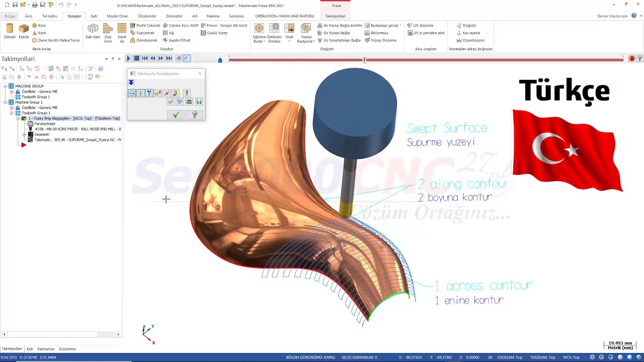Toggle color-coded toolpath display in simulation dialog
Screen dimensions: 644x362
[132, 93]
